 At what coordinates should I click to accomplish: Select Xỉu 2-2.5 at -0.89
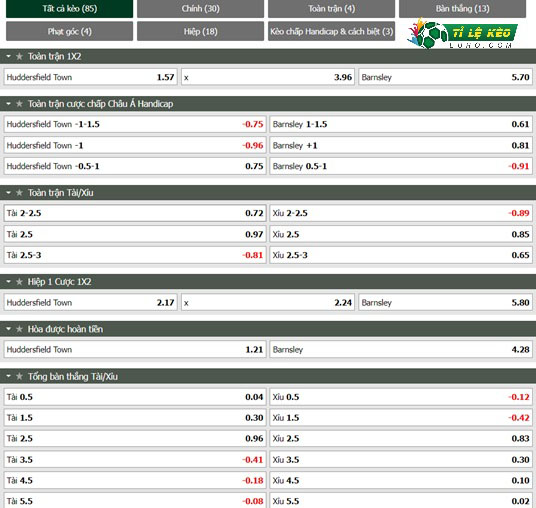[x=401, y=213]
